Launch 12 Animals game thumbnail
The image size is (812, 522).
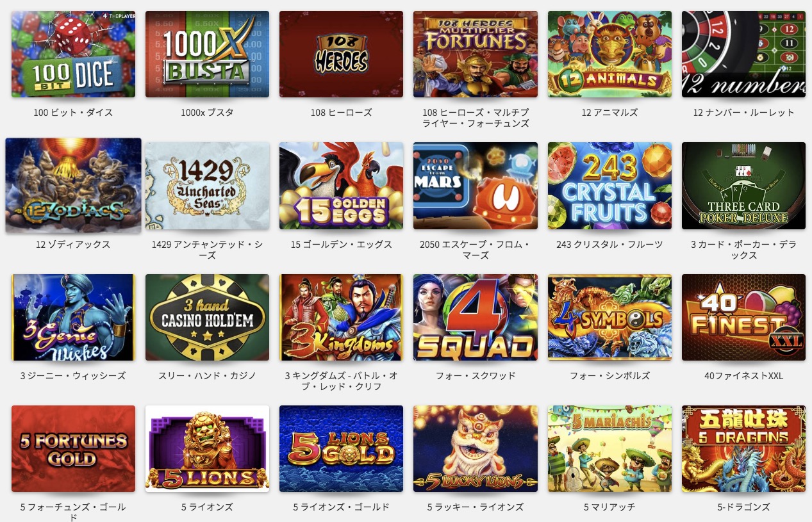click(x=609, y=54)
